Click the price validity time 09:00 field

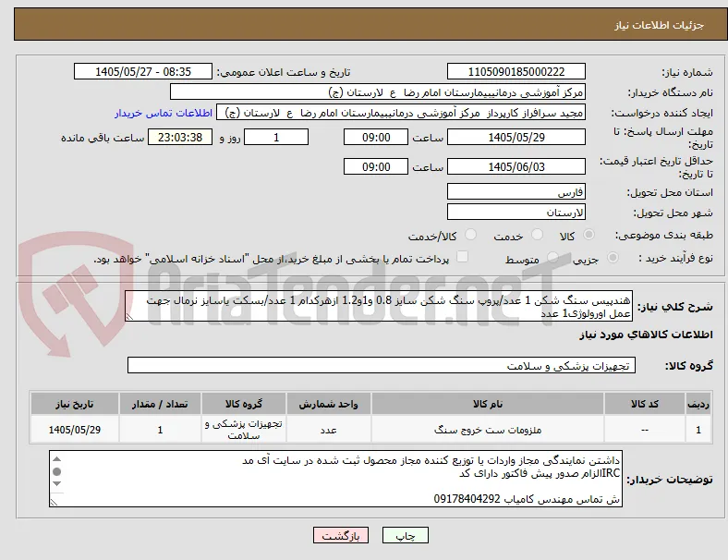(376, 166)
